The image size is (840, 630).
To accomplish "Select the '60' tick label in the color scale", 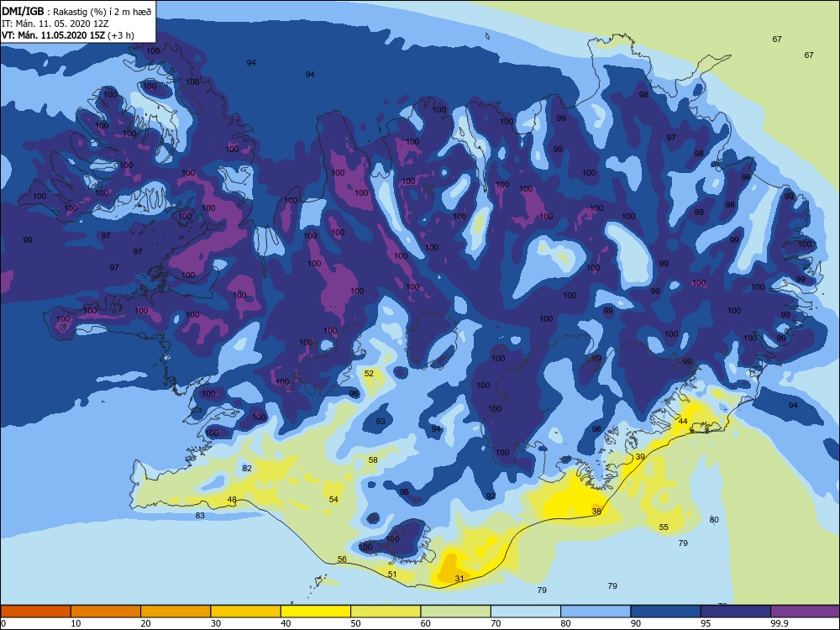I will coord(426,623).
